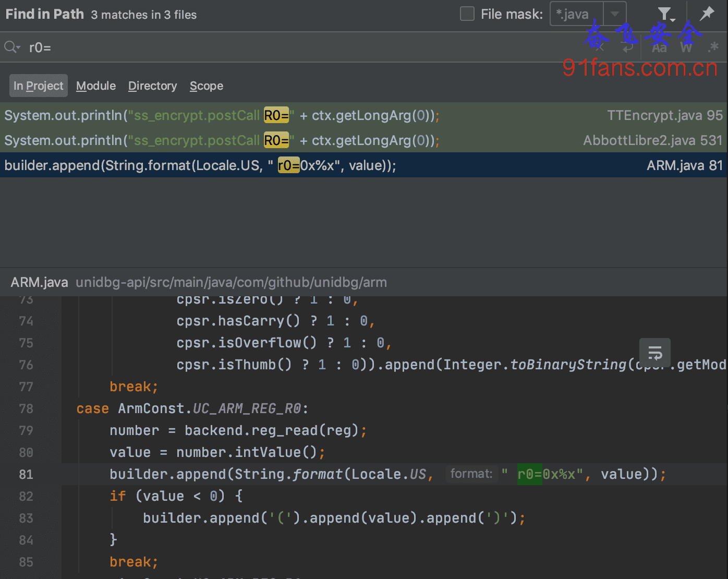The height and width of the screenshot is (579, 728).
Task: Click 'cpsr.hasCarry()' on line 74
Action: (238, 321)
